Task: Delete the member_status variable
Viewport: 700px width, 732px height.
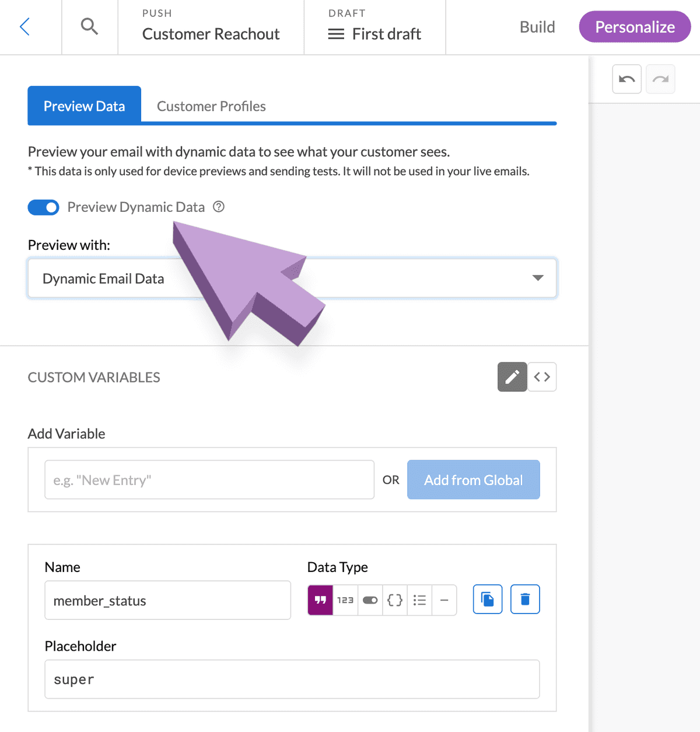Action: click(525, 599)
